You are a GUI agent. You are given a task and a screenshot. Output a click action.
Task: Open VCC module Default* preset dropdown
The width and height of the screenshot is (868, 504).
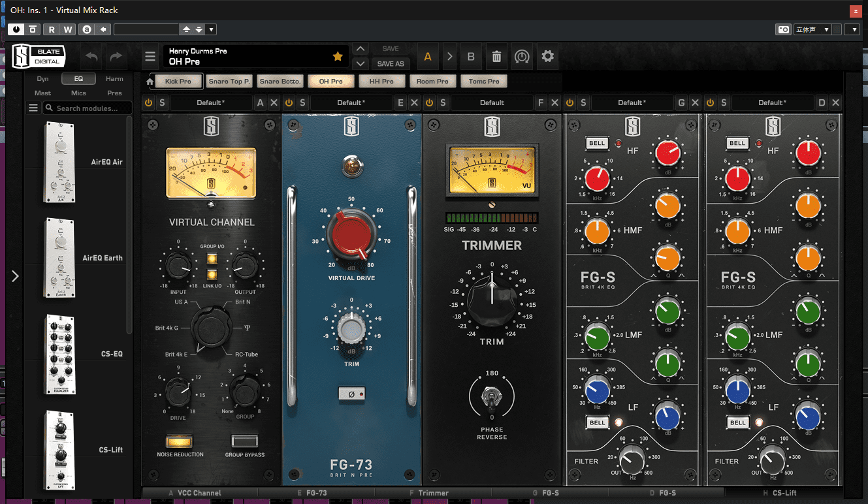click(211, 102)
